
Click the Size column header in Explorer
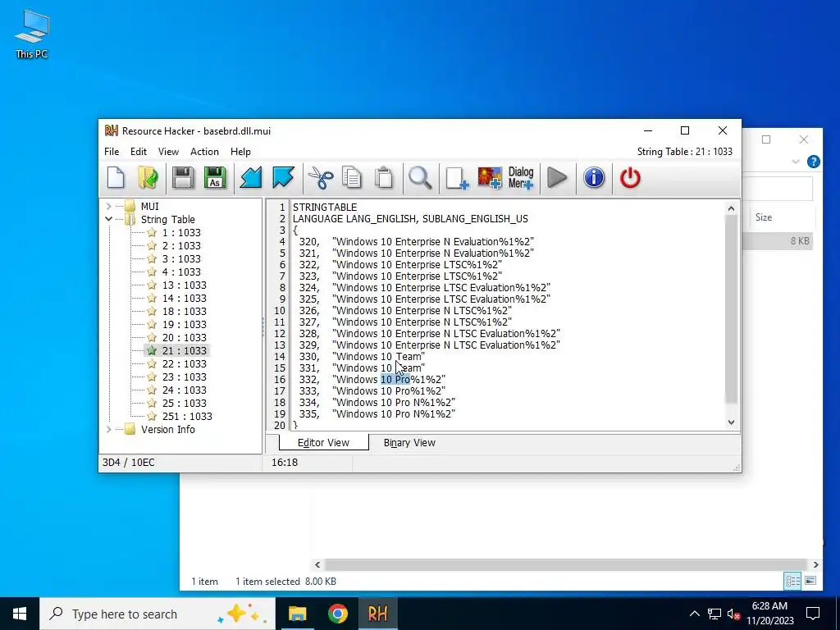764,217
